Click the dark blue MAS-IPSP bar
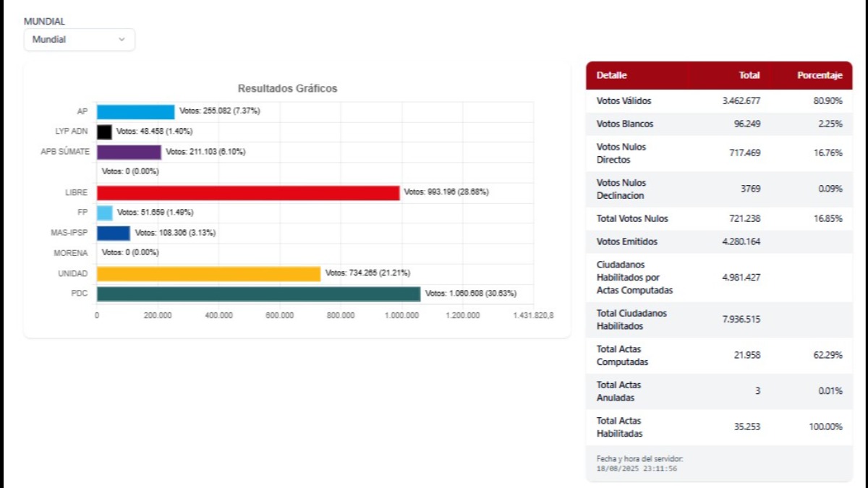The width and height of the screenshot is (868, 488). coord(114,233)
